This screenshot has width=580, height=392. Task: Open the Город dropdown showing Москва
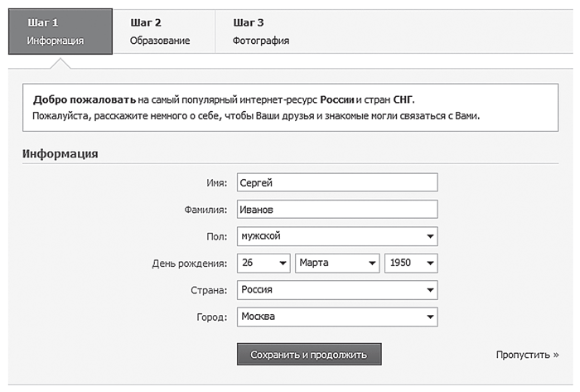(x=337, y=317)
